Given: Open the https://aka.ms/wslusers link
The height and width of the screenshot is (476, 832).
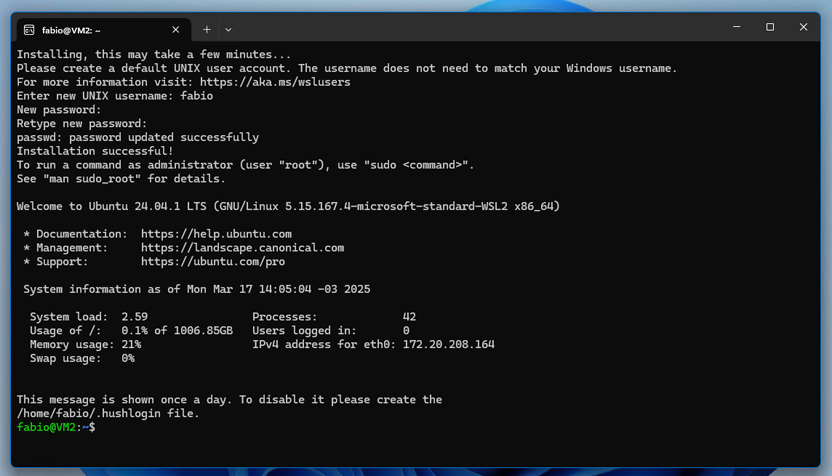Looking at the screenshot, I should pyautogui.click(x=275, y=82).
